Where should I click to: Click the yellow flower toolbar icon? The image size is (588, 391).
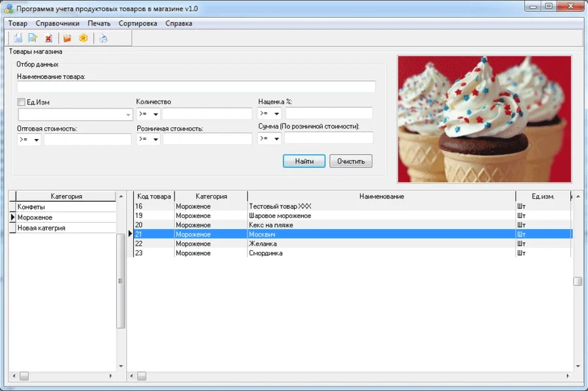pyautogui.click(x=83, y=38)
